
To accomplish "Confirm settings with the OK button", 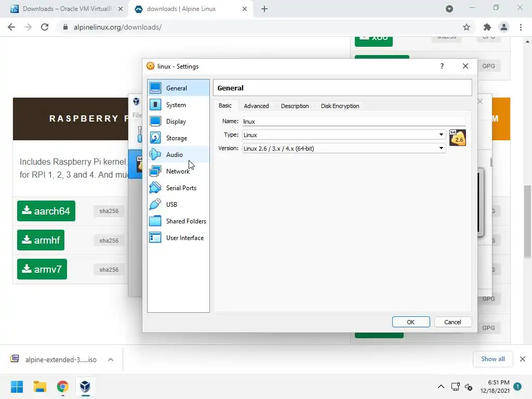I will click(411, 322).
